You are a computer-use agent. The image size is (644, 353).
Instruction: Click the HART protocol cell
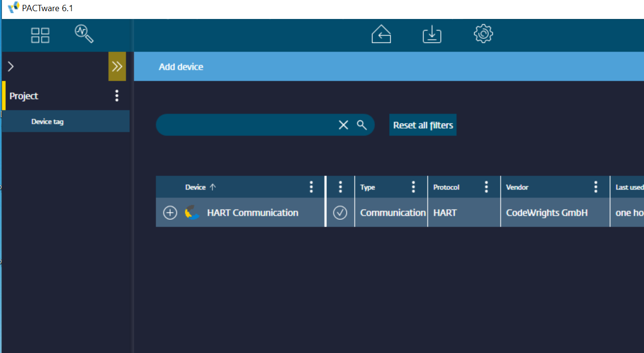[464, 212]
